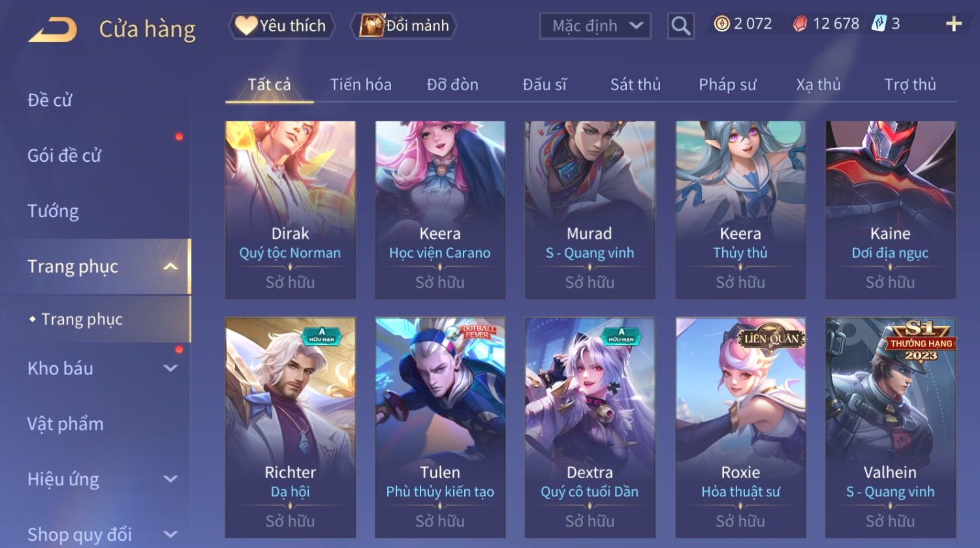
Task: Click the red ruby balance icon
Action: [x=800, y=24]
